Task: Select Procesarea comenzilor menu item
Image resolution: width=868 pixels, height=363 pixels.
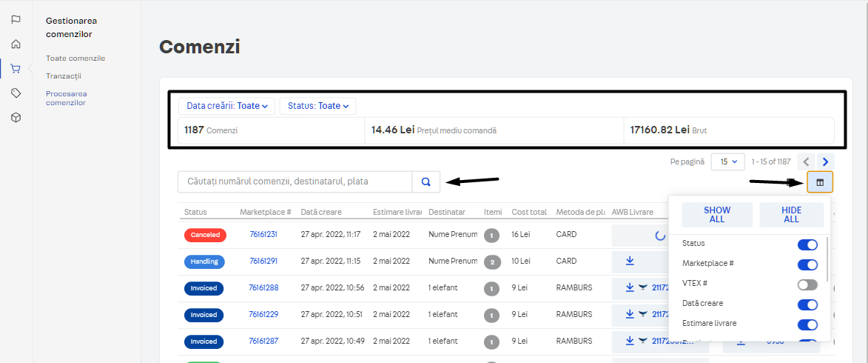Action: 66,98
